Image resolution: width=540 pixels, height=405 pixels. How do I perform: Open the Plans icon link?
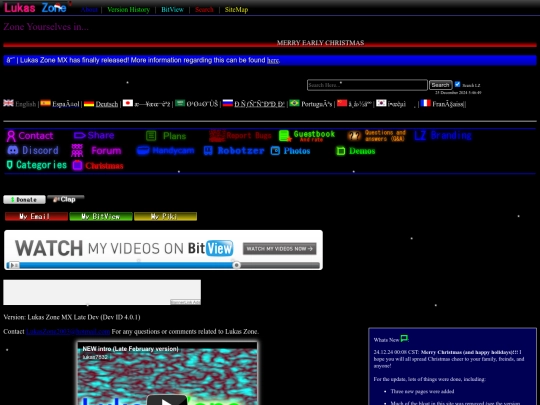point(166,136)
